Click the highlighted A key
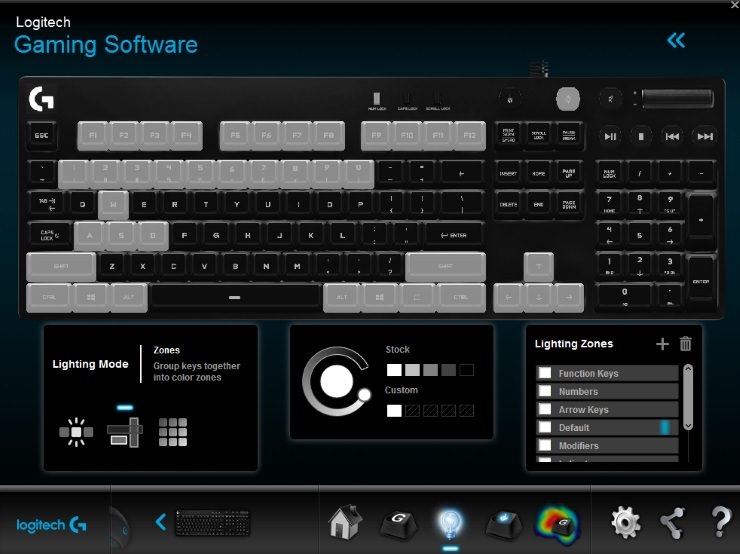The width and height of the screenshot is (740, 554). click(90, 235)
